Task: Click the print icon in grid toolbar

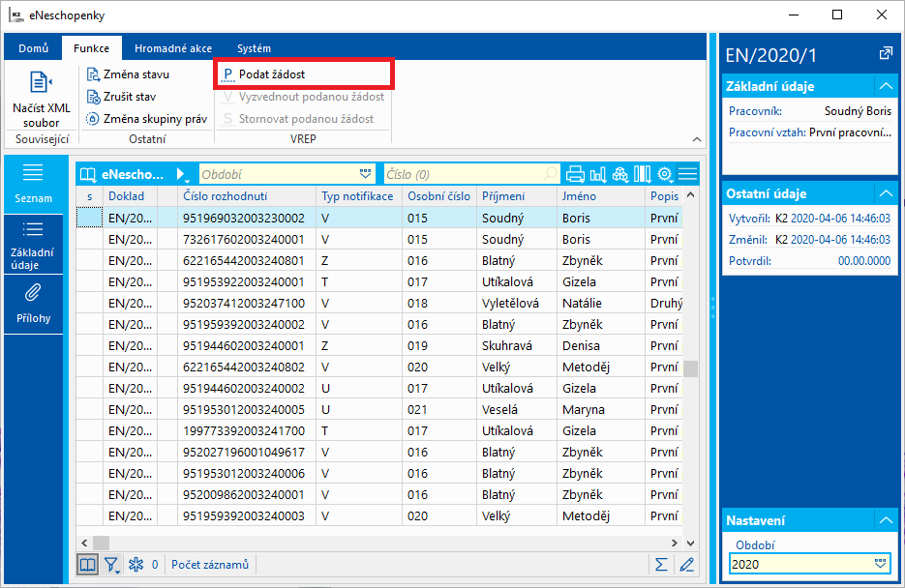Action: pos(576,174)
